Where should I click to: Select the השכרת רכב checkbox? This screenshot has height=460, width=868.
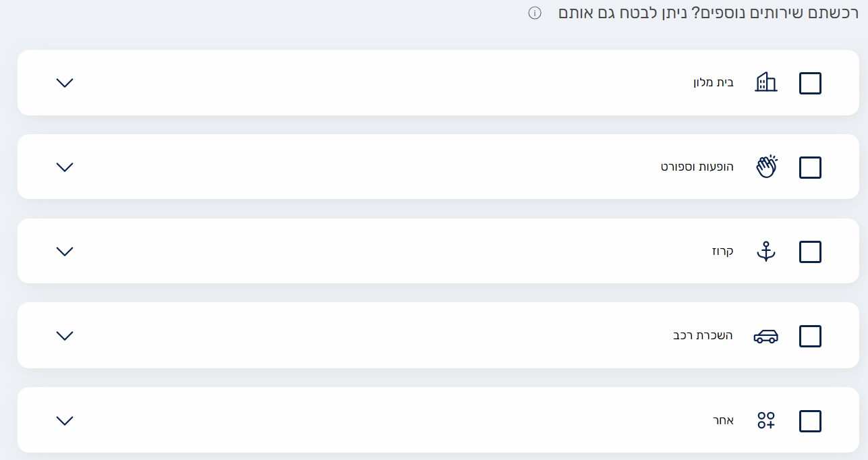810,336
